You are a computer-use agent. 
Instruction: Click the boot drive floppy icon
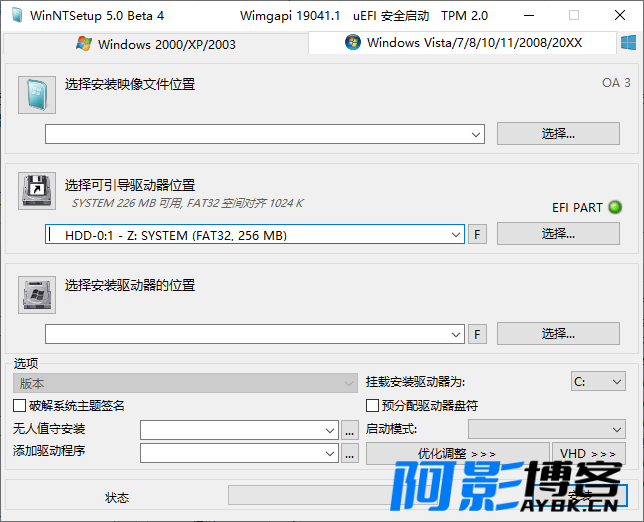pyautogui.click(x=37, y=191)
